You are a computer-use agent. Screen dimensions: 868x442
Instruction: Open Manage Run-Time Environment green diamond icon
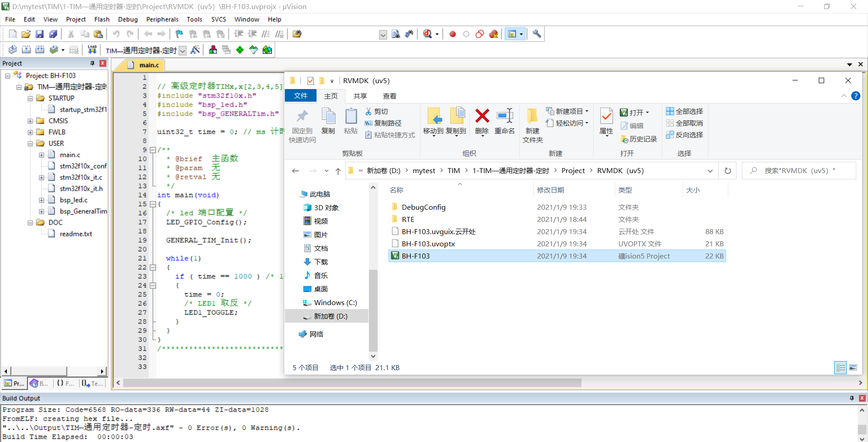click(x=240, y=50)
